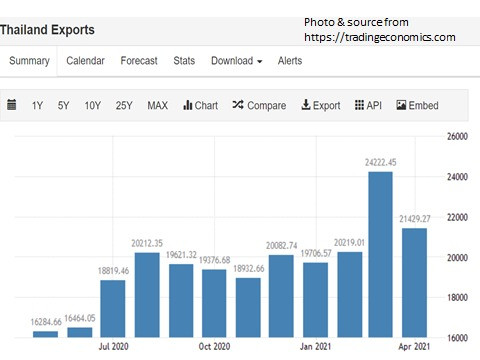Select the 25Y time range
Viewport: 480px width, 360px height.
(124, 106)
